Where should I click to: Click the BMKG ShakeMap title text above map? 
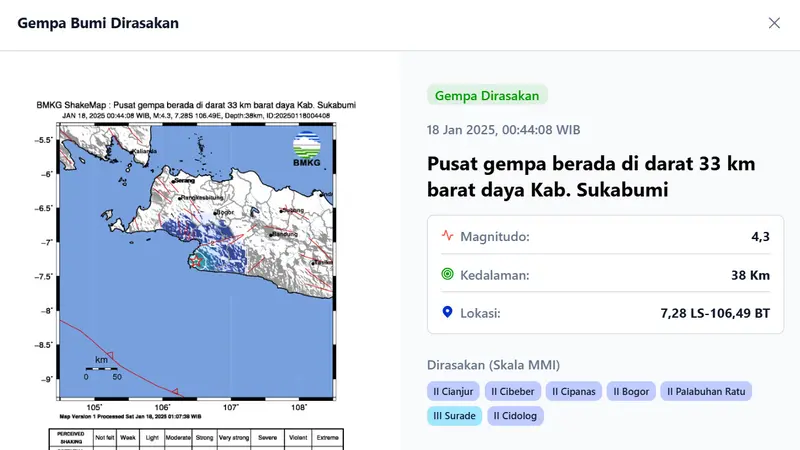coord(196,105)
